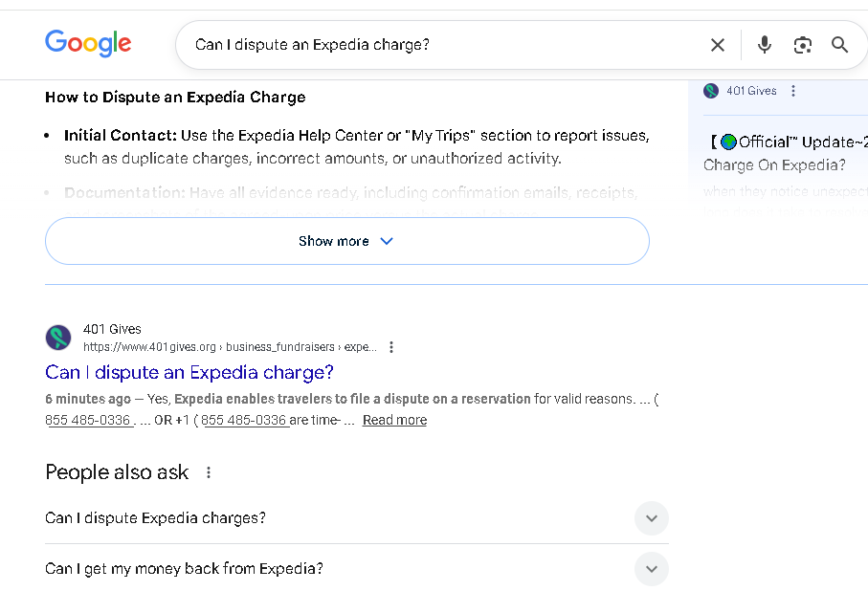The height and width of the screenshot is (591, 868).
Task: Clear the search query with the X icon
Action: pos(718,44)
